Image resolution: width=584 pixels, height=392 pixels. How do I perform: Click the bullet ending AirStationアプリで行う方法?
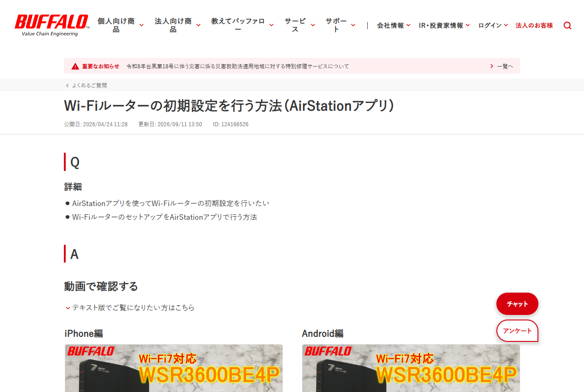pos(165,217)
